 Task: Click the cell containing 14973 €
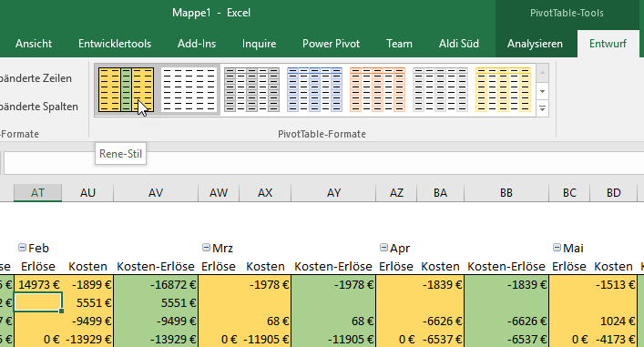37,284
